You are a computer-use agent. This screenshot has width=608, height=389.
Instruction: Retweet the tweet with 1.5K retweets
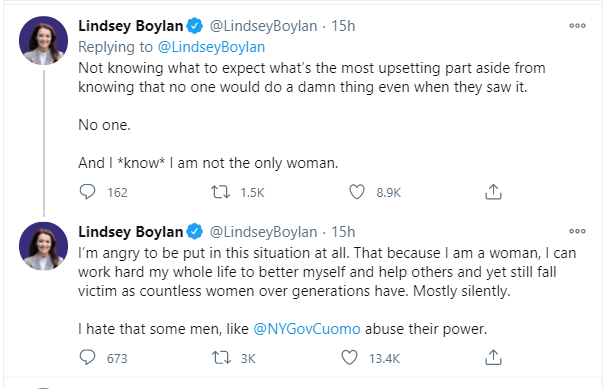point(220,192)
